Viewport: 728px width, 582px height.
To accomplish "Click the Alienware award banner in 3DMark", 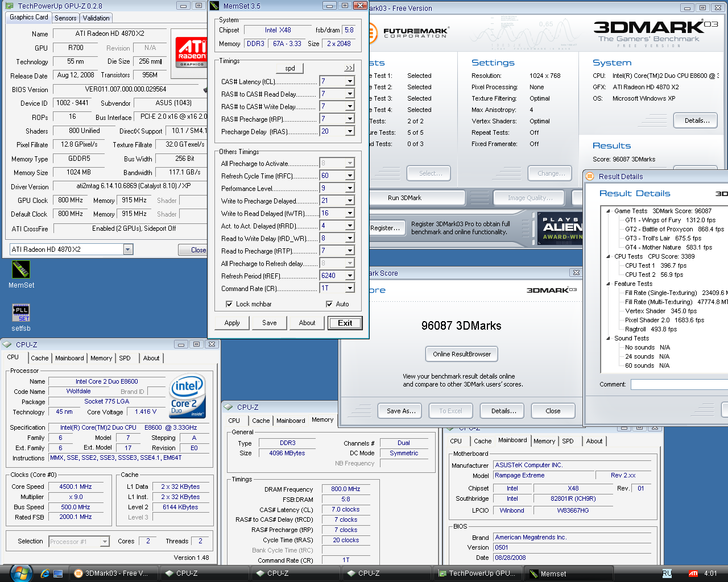I will point(560,228).
